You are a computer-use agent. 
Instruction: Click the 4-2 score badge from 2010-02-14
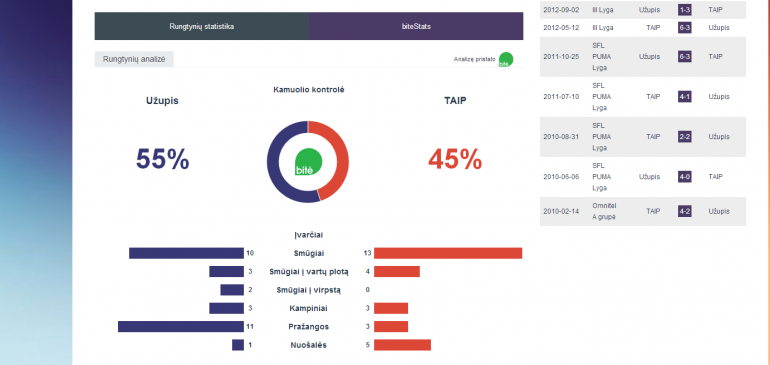coord(685,211)
